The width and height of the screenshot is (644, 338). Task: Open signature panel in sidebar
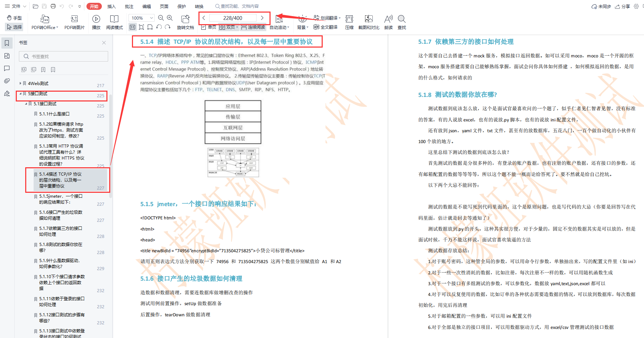click(7, 93)
